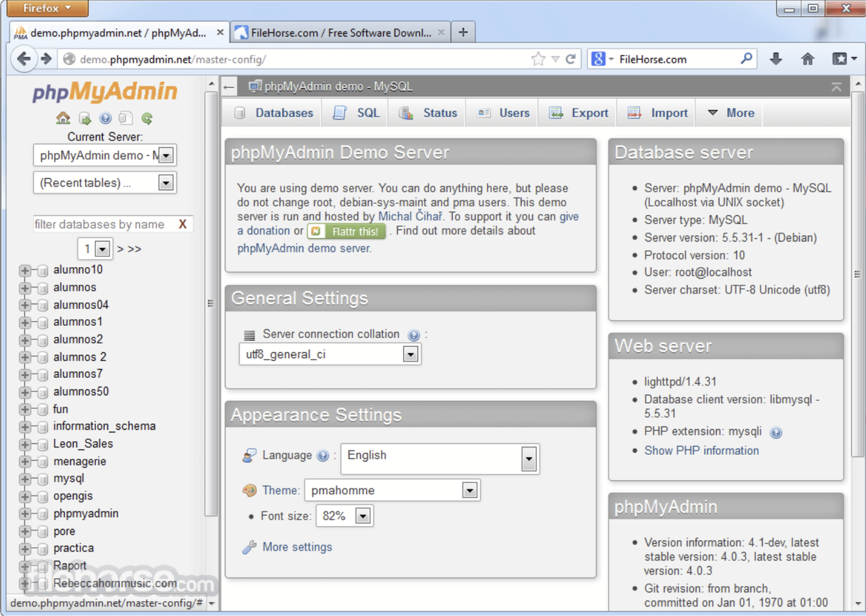Click the Flattr this! button
Image resolution: width=866 pixels, height=616 pixels.
346,232
